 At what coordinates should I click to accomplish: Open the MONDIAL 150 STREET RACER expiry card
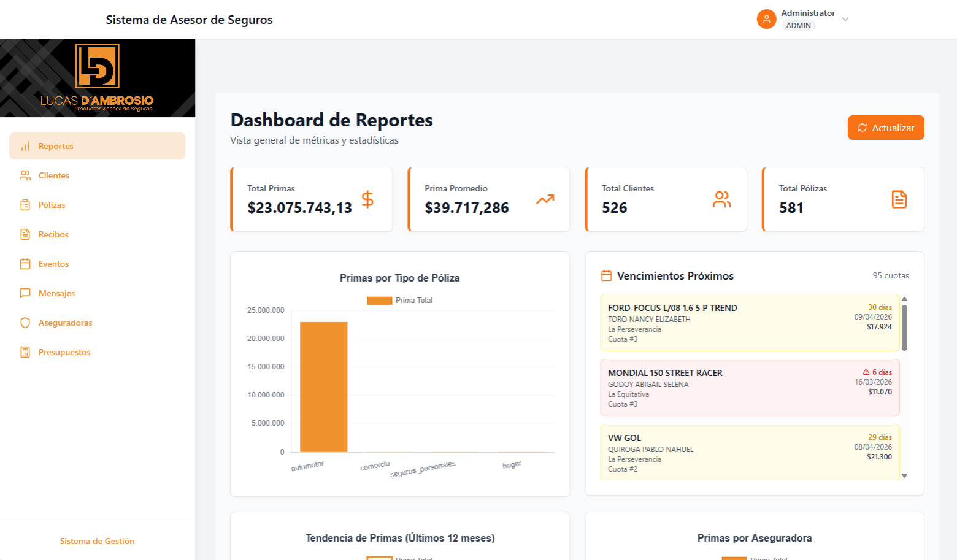tap(750, 388)
